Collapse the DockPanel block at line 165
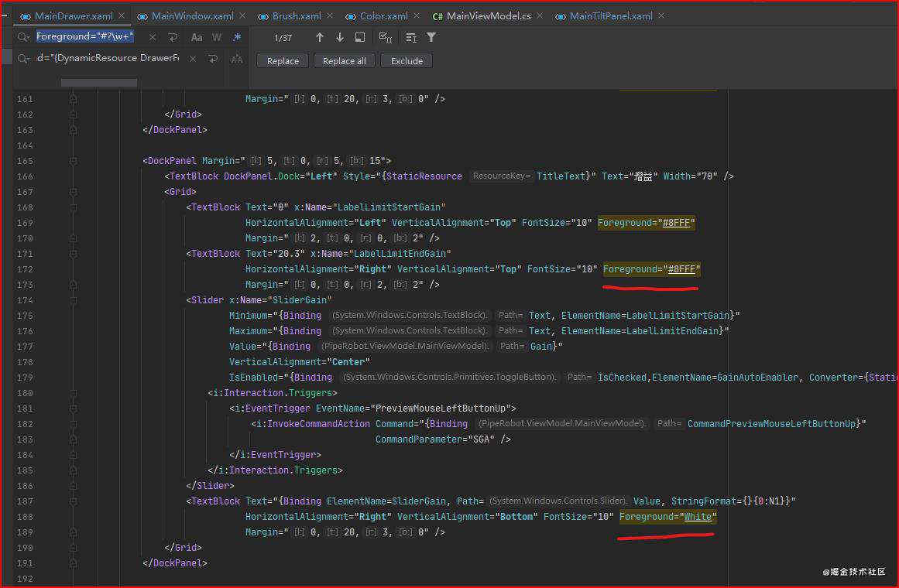The width and height of the screenshot is (899, 588). (73, 161)
